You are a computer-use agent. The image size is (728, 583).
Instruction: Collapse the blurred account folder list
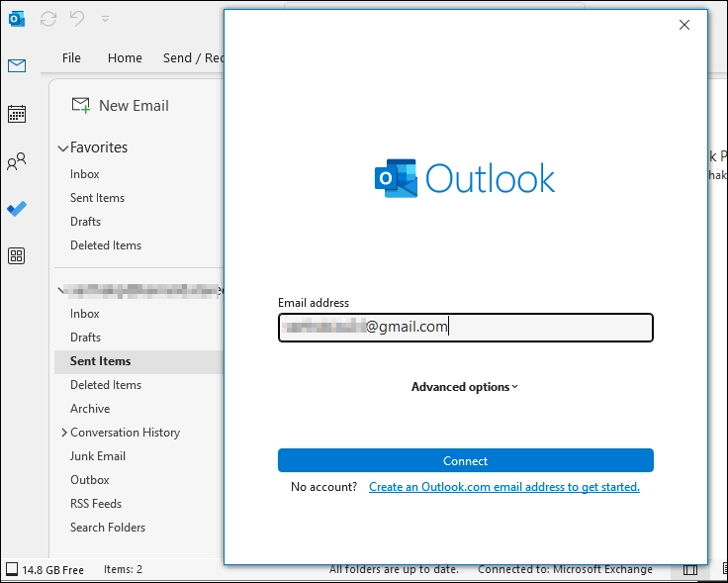click(x=60, y=290)
